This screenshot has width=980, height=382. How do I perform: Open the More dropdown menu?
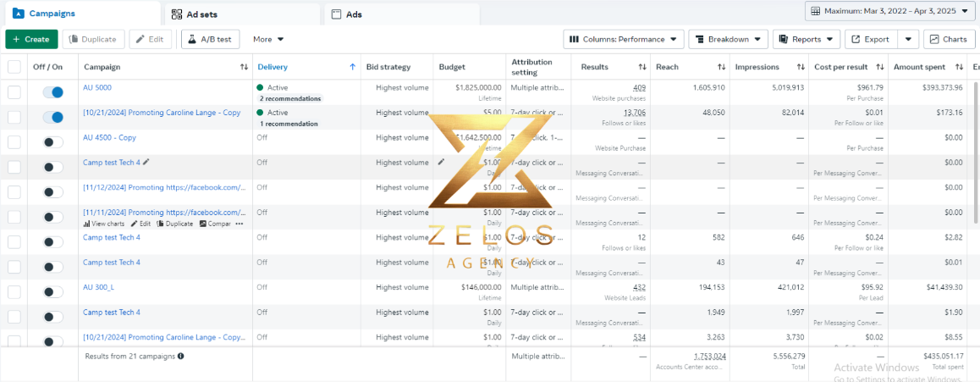coord(268,40)
